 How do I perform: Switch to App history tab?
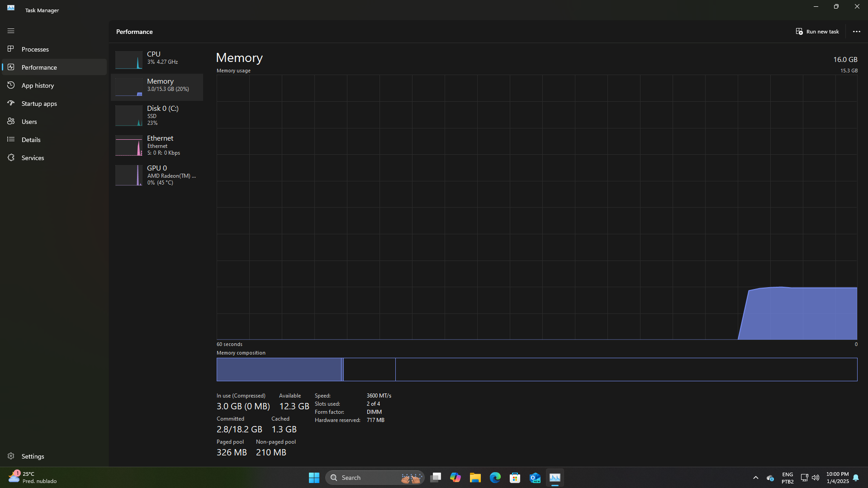point(38,85)
